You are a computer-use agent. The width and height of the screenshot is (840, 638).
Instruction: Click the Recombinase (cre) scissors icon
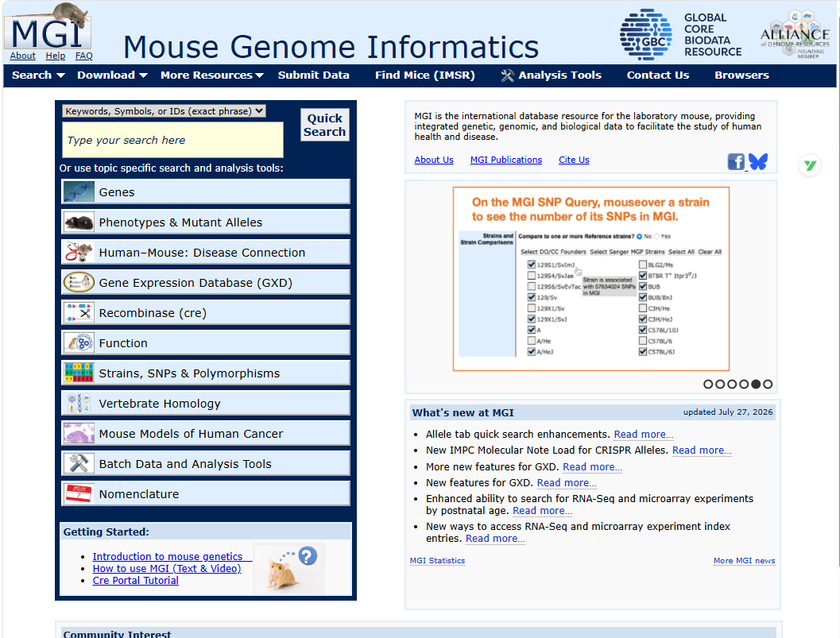pyautogui.click(x=79, y=313)
